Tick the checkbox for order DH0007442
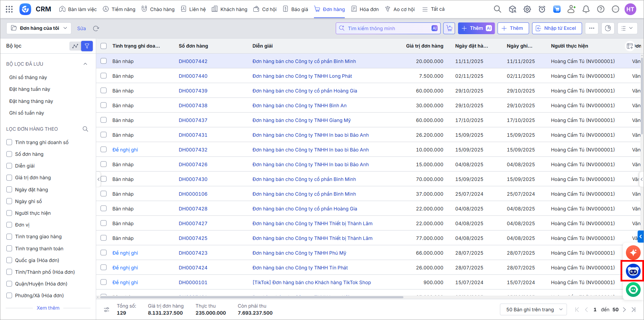 pyautogui.click(x=104, y=61)
